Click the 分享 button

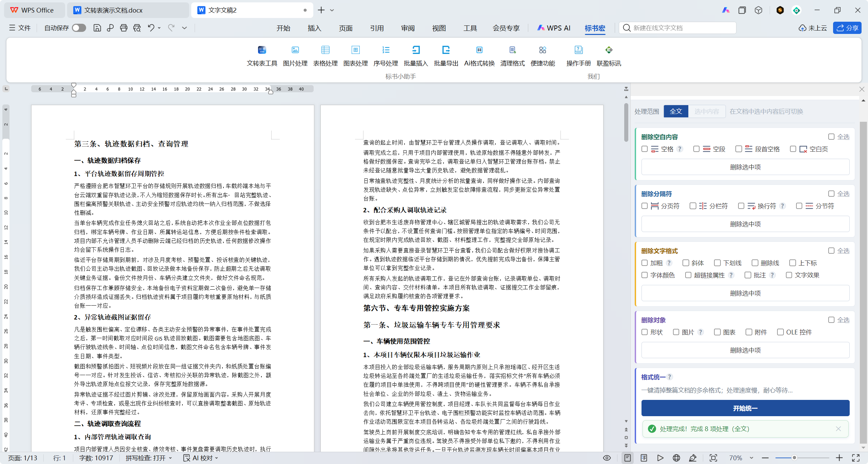pyautogui.click(x=847, y=28)
